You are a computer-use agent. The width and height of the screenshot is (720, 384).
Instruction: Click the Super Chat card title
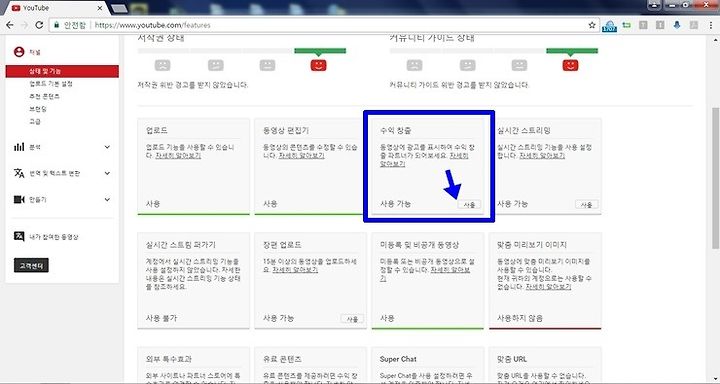[x=398, y=359]
